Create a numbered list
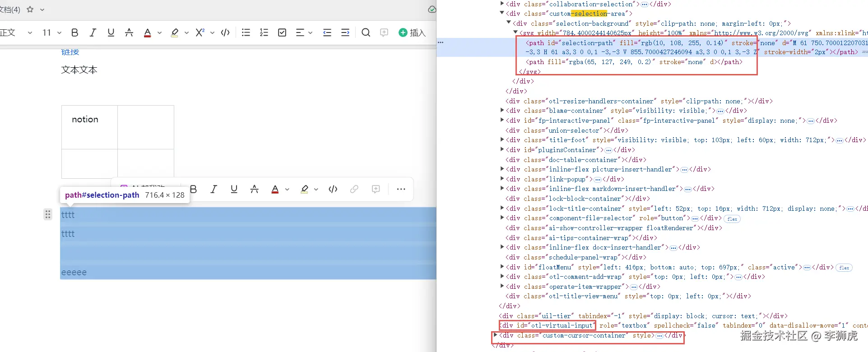Image resolution: width=868 pixels, height=352 pixels. coord(264,32)
